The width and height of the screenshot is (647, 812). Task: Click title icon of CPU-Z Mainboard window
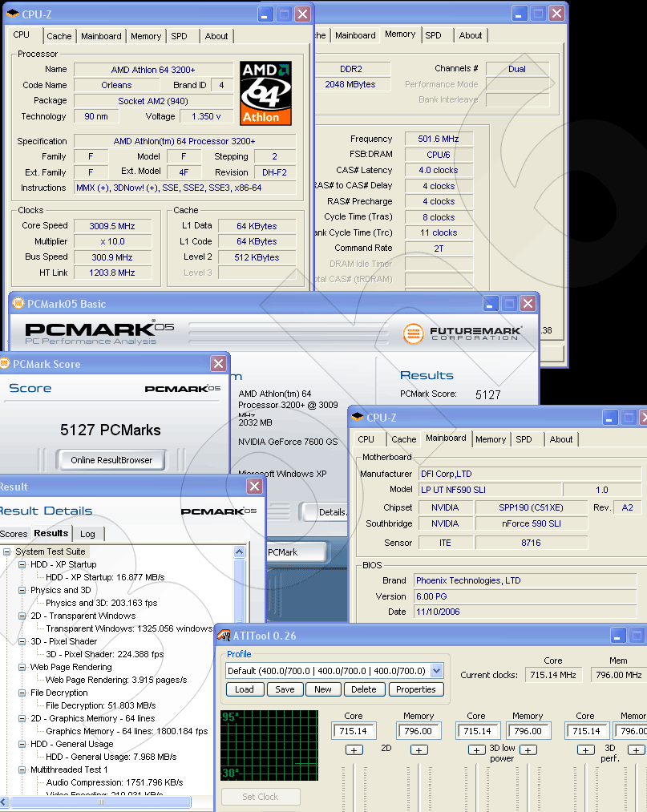click(358, 417)
